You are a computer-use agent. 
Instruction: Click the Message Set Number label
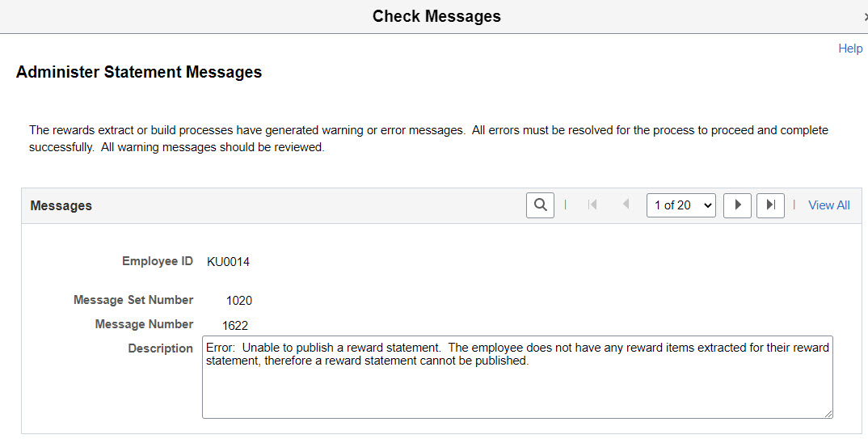coord(133,300)
